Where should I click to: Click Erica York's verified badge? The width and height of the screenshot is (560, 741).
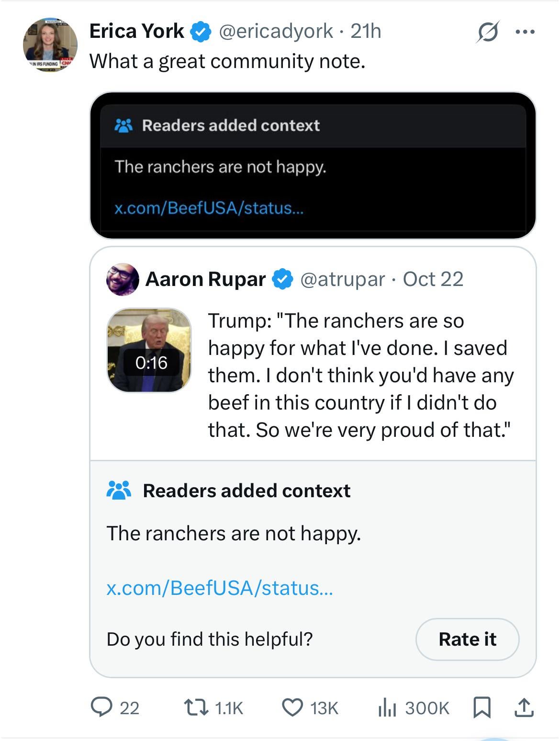pyautogui.click(x=201, y=32)
